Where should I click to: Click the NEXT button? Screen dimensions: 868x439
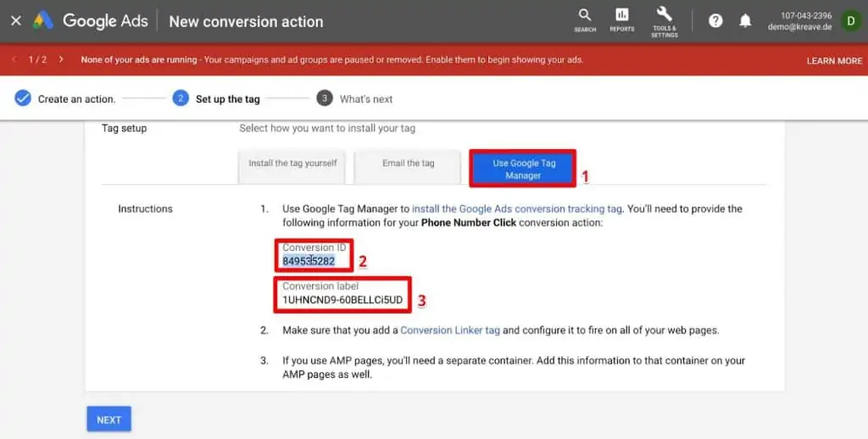[x=109, y=420]
